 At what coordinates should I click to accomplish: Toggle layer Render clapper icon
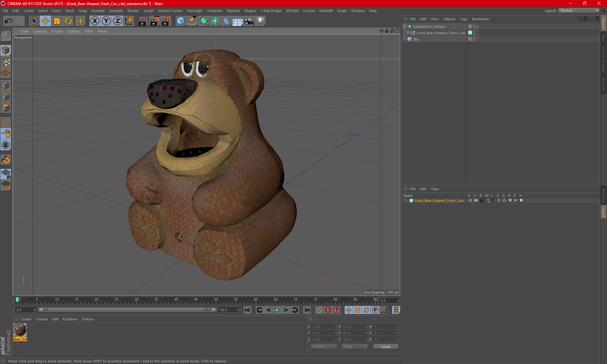481,200
